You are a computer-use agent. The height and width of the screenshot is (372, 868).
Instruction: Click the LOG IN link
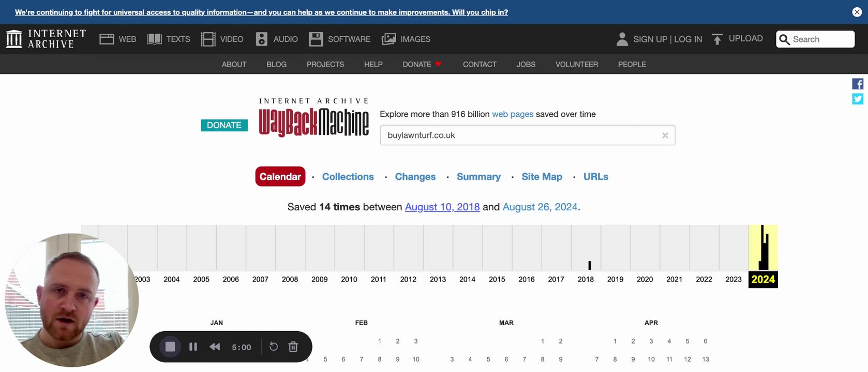(688, 39)
